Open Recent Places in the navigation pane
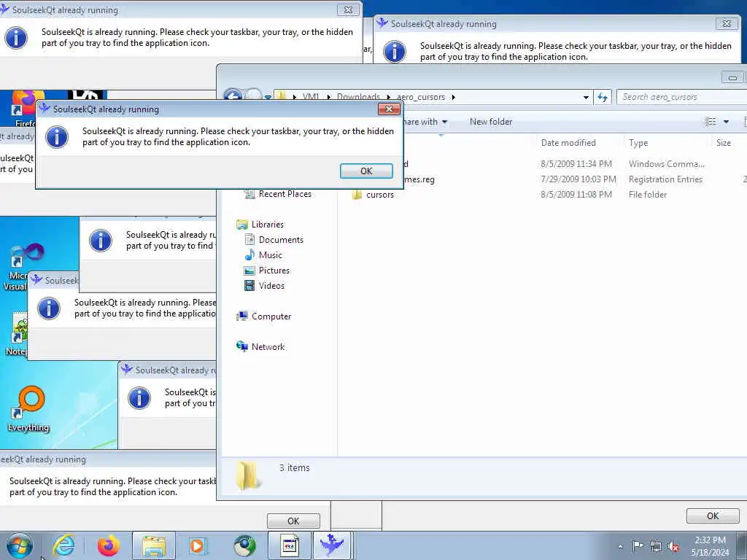The height and width of the screenshot is (560, 747). click(285, 194)
